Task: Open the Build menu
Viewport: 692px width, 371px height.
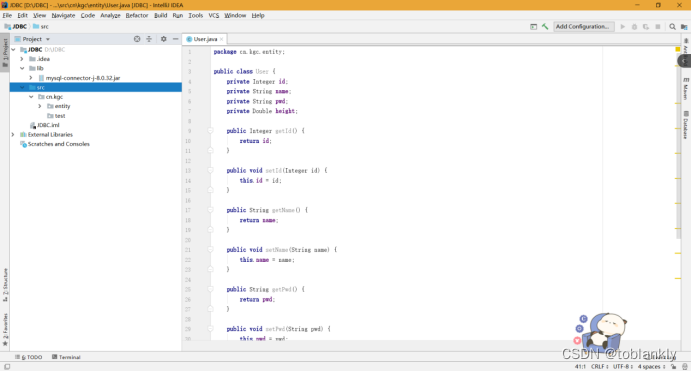Action: pos(160,15)
